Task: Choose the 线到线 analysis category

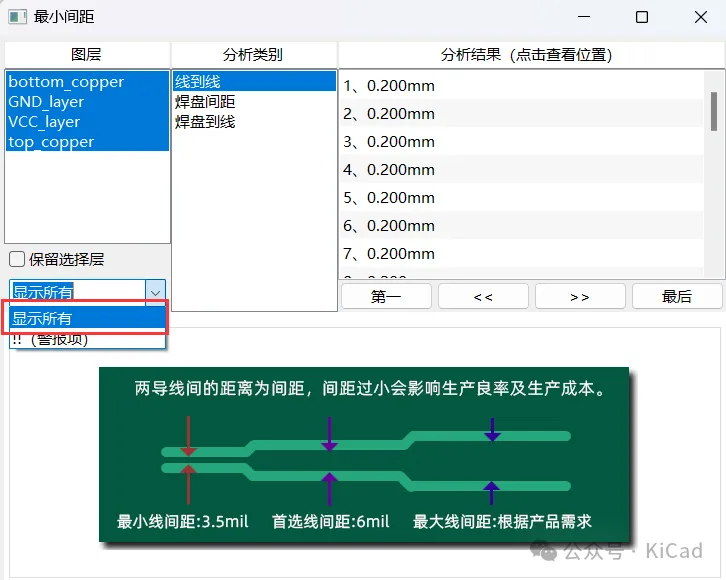Action: [254, 81]
